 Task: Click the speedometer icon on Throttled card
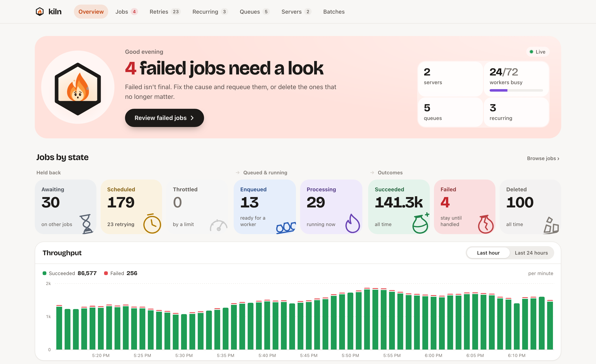click(x=218, y=225)
